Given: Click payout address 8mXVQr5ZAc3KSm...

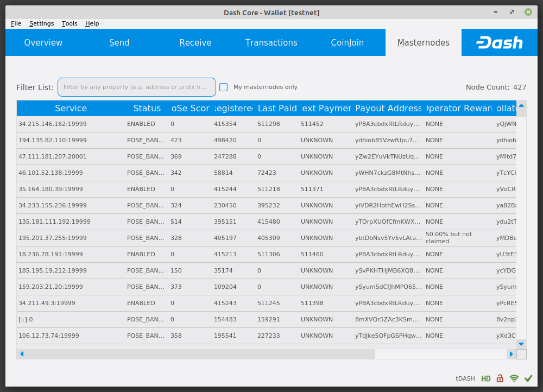Looking at the screenshot, I should 387,319.
